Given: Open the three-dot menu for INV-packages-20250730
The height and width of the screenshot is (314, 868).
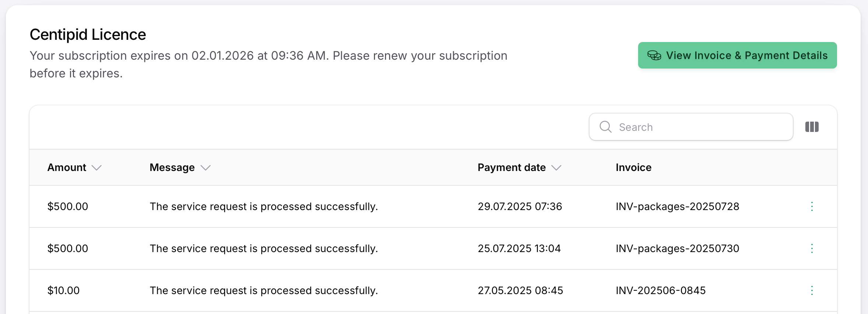Looking at the screenshot, I should coord(812,248).
